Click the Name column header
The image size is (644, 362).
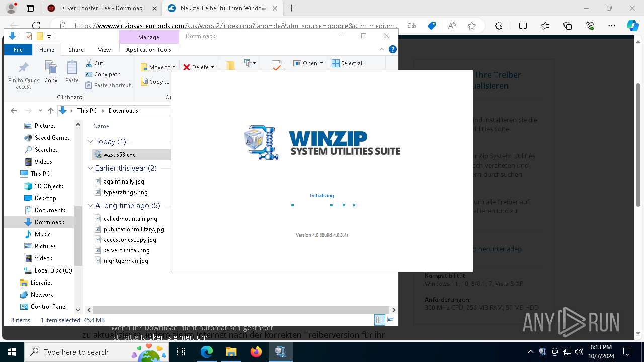click(x=101, y=126)
